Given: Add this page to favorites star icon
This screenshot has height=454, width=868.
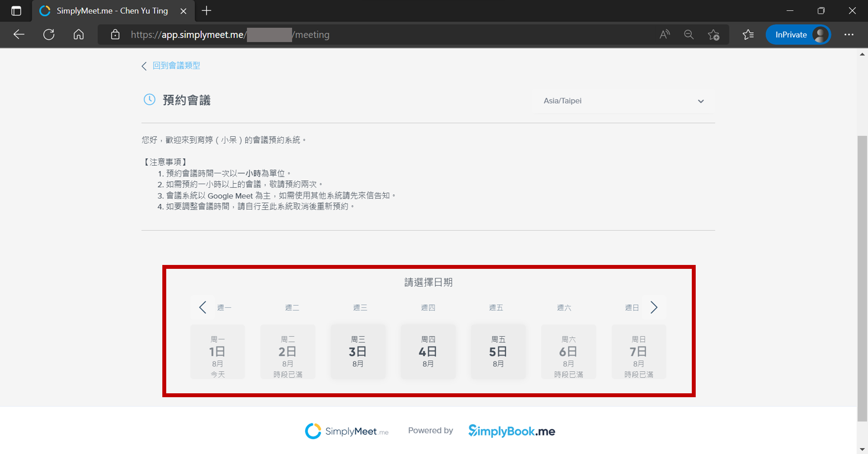Looking at the screenshot, I should (x=713, y=35).
